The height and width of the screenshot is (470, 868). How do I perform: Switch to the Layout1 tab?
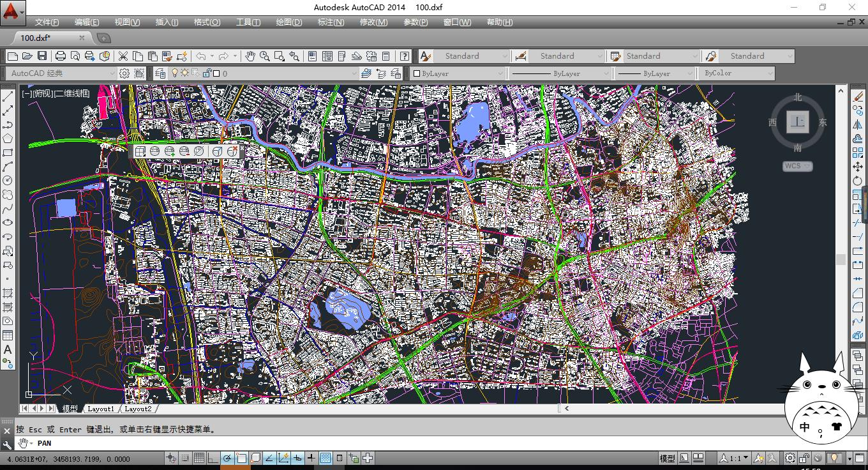coord(101,409)
